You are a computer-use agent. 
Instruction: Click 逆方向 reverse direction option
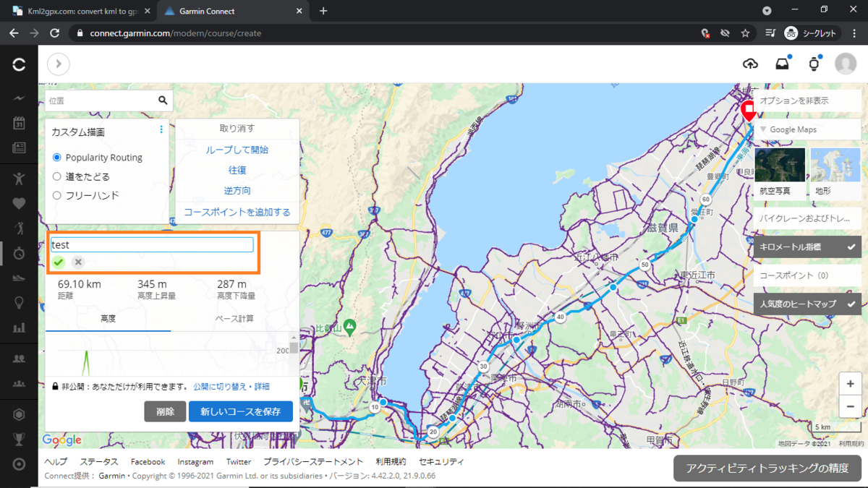(237, 191)
